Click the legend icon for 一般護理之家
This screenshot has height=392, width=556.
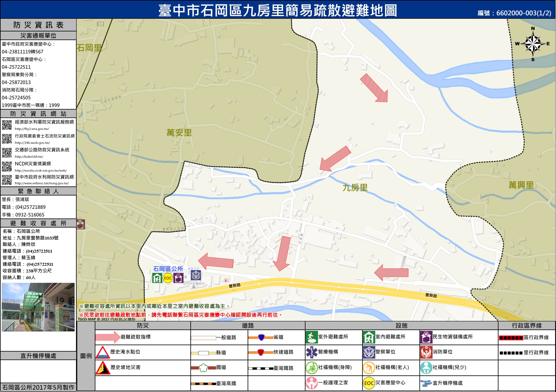[311, 383]
